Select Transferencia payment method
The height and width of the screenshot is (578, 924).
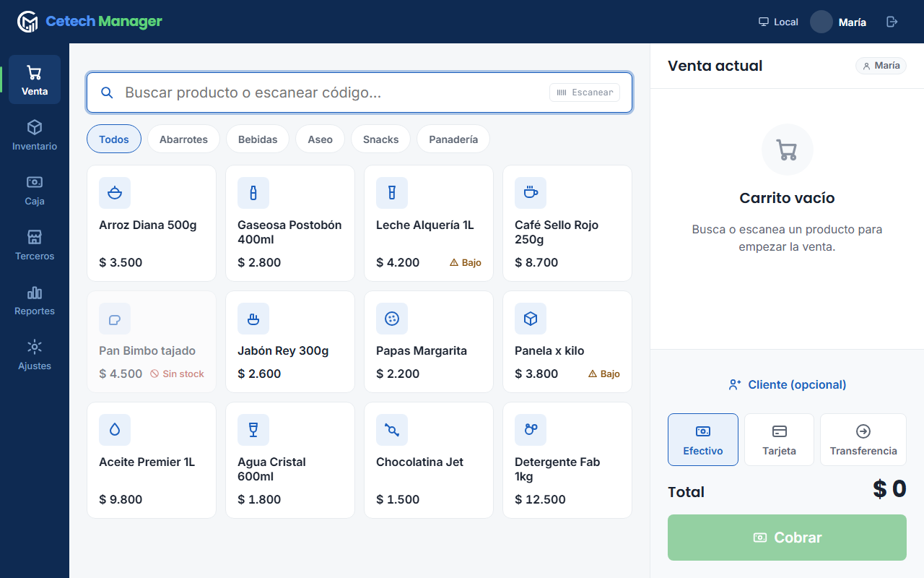click(x=863, y=439)
